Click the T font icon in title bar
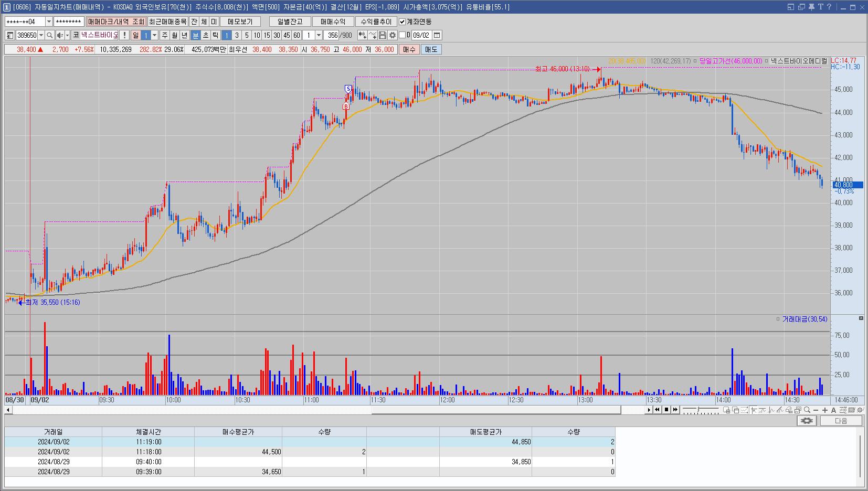 pos(820,7)
